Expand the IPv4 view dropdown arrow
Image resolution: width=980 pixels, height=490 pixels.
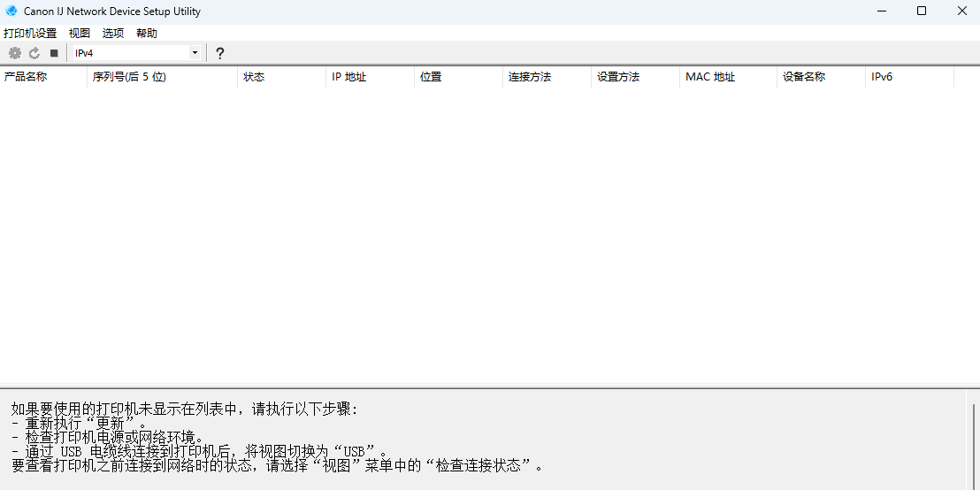pyautogui.click(x=195, y=53)
